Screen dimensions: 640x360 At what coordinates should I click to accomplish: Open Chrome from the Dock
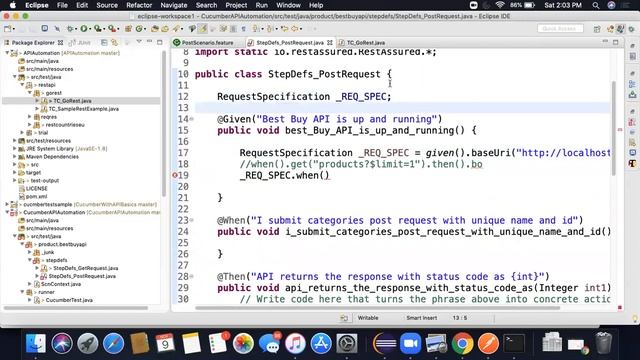pyautogui.click(x=462, y=343)
